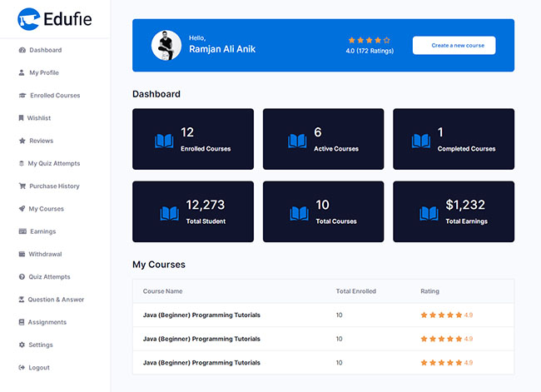Click the My Courses rocket icon
Screen dimensions: 541x392
pyautogui.click(x=22, y=209)
